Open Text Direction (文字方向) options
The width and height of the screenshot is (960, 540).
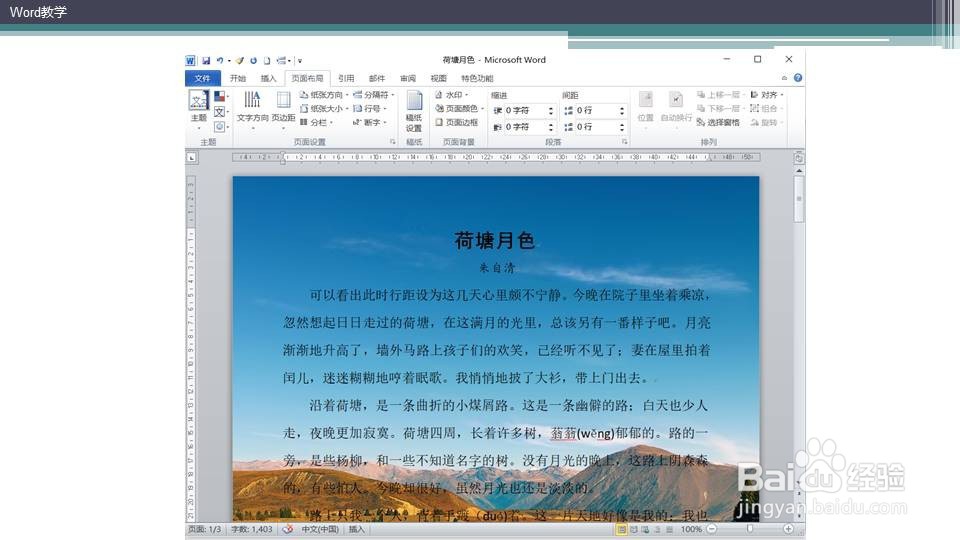[x=252, y=108]
